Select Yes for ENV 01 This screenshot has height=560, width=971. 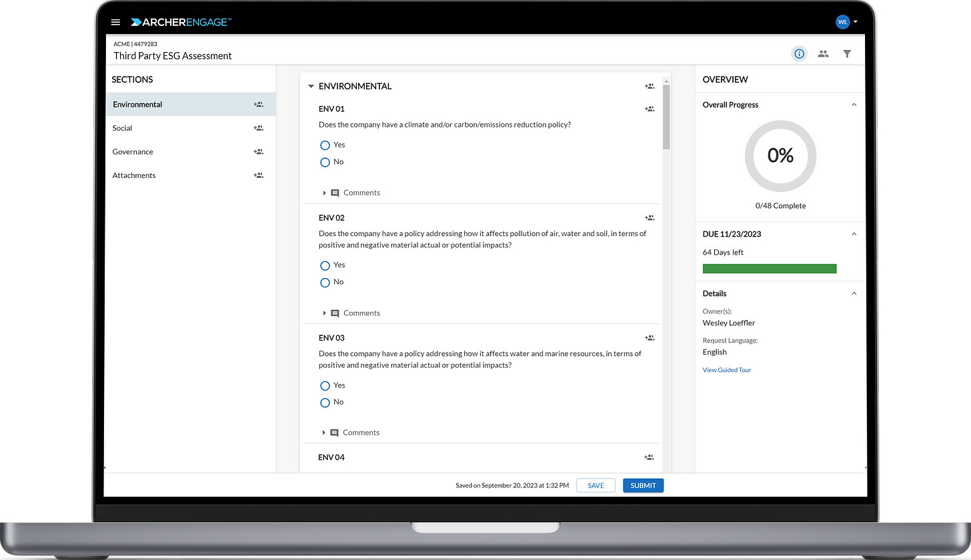pyautogui.click(x=325, y=145)
